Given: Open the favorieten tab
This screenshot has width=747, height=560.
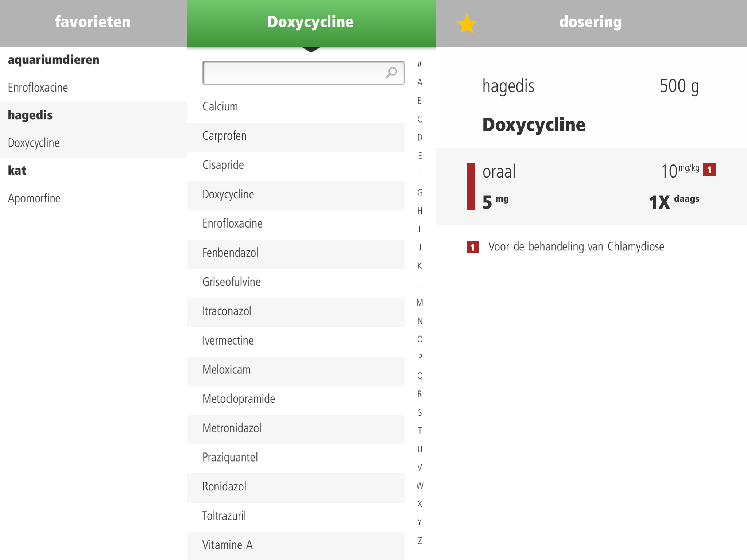Looking at the screenshot, I should tap(93, 22).
